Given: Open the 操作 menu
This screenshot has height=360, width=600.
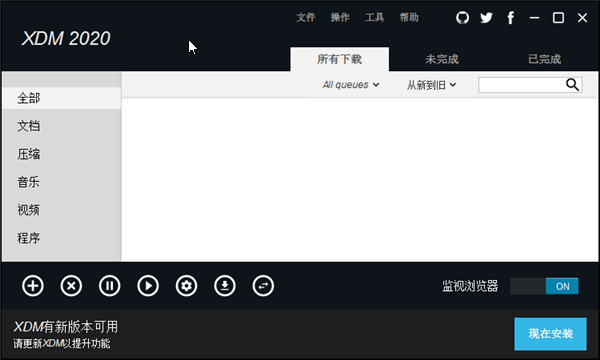Looking at the screenshot, I should pyautogui.click(x=340, y=18).
